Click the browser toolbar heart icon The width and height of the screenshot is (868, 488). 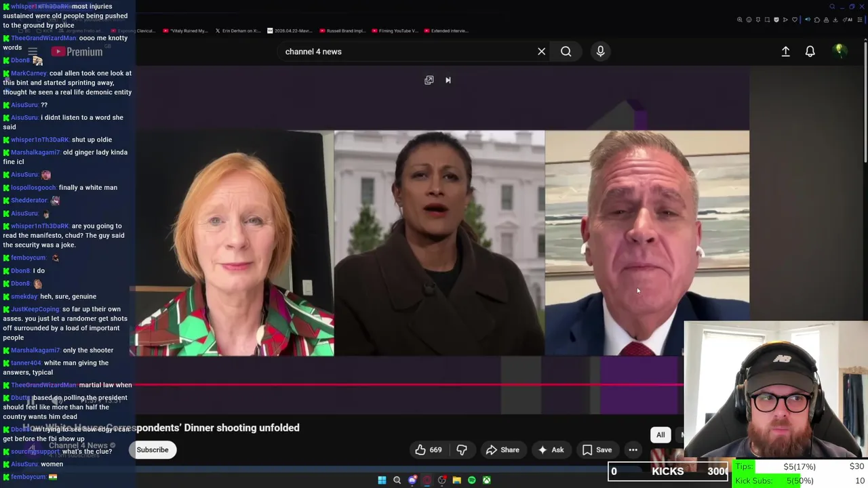tap(795, 20)
